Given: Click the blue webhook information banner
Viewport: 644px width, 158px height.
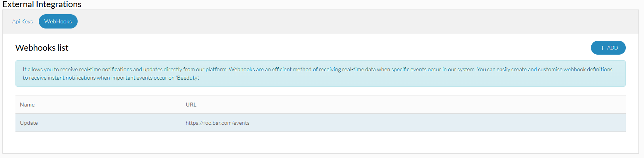Looking at the screenshot, I should (x=320, y=73).
